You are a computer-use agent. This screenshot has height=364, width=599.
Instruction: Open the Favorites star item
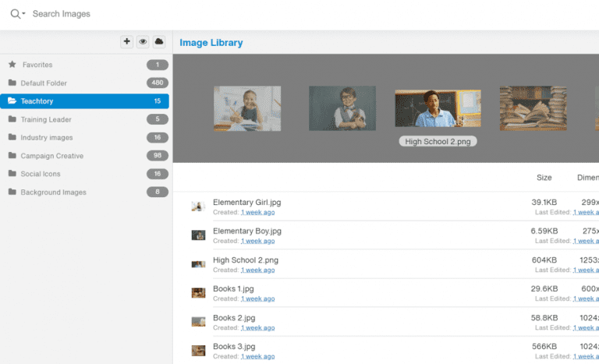[37, 65]
